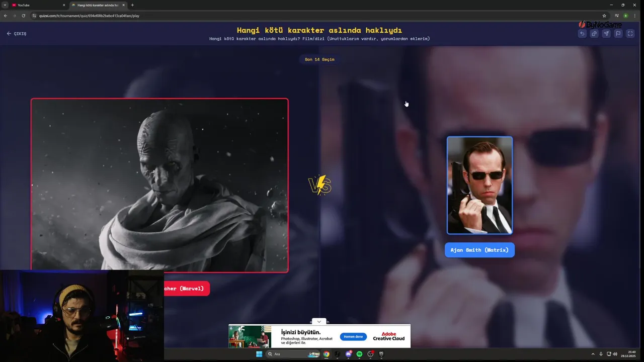Go forward in browser
The width and height of the screenshot is (644, 362).
pyautogui.click(x=14, y=16)
